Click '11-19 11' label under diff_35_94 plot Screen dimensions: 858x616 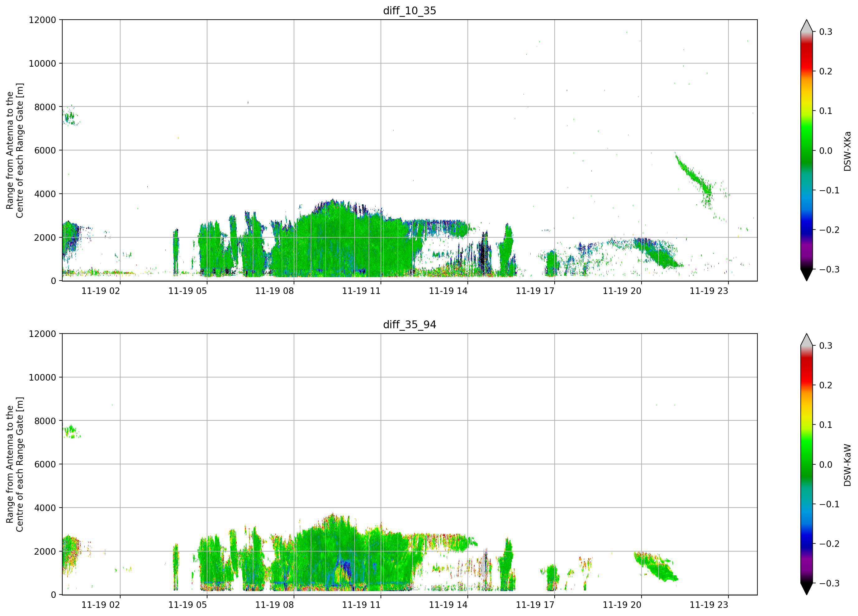click(x=361, y=605)
